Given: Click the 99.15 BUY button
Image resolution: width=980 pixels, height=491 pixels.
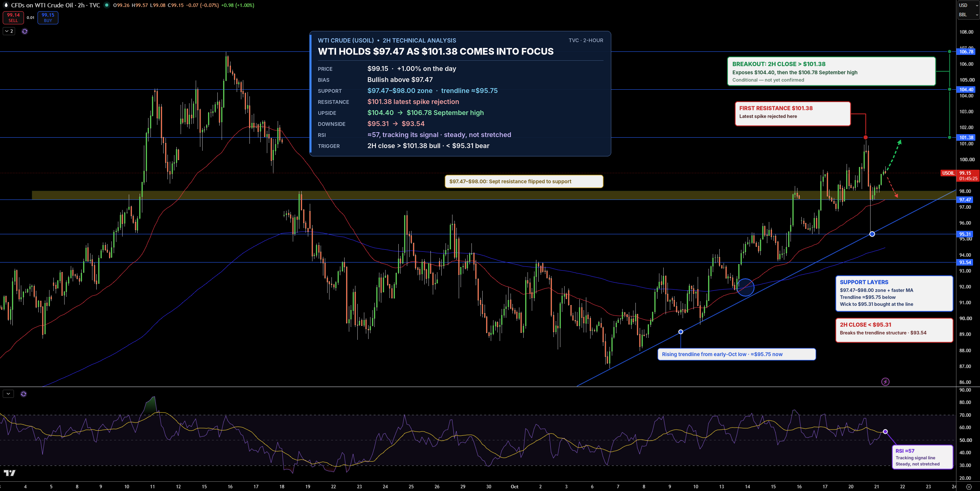Looking at the screenshot, I should pyautogui.click(x=48, y=17).
